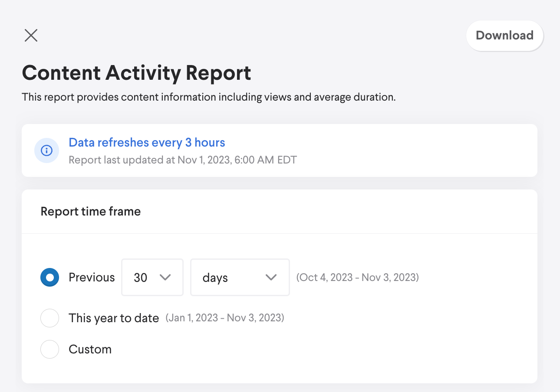The width and height of the screenshot is (560, 392).
Task: Click the 'Previous' option label
Action: [x=92, y=278]
